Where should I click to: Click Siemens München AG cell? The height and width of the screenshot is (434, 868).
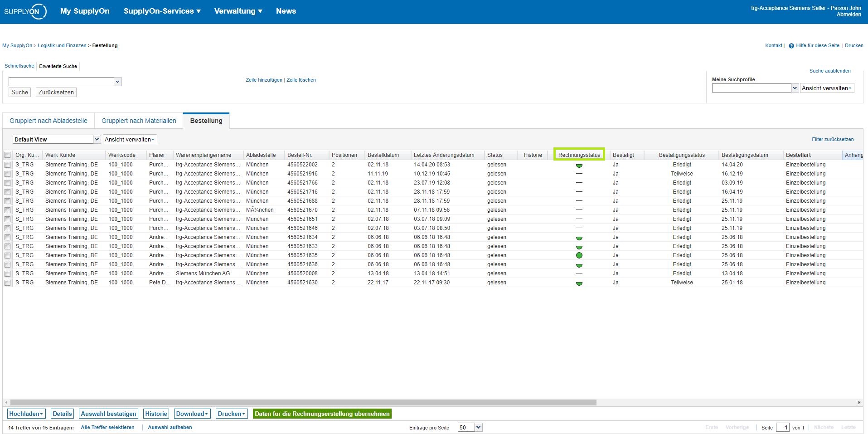click(203, 273)
